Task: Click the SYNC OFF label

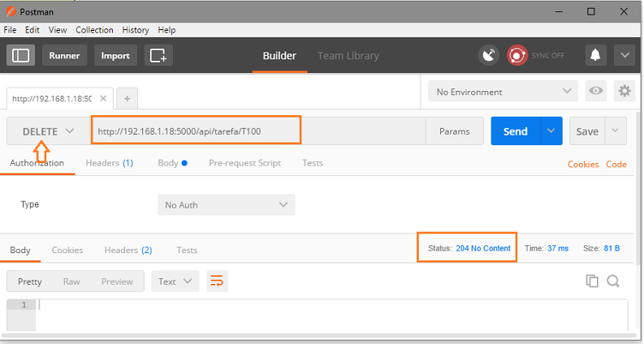Action: click(548, 55)
